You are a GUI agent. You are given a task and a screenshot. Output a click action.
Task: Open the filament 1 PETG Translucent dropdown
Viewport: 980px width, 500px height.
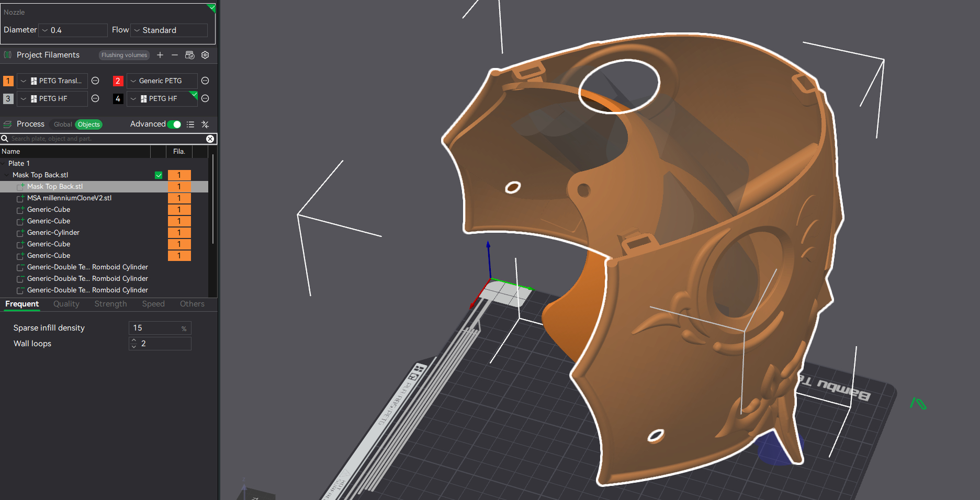(52, 81)
